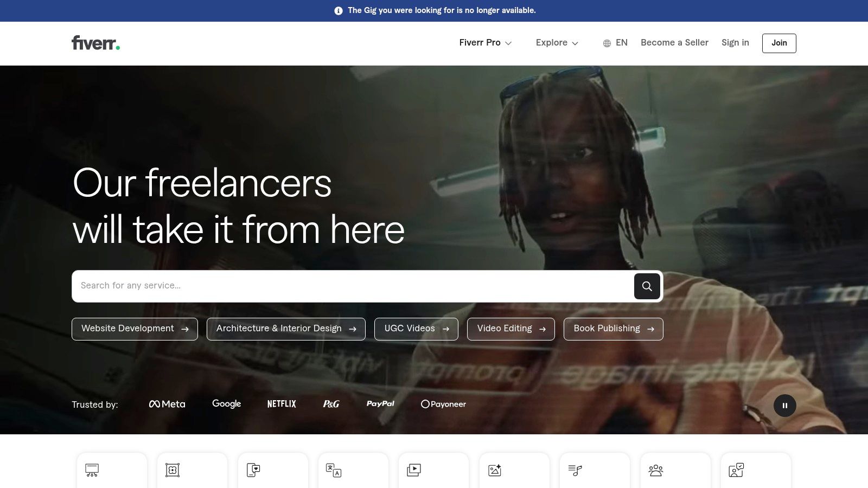Screen dimensions: 868x488
Task: Select the translation category icon card
Action: pyautogui.click(x=353, y=470)
